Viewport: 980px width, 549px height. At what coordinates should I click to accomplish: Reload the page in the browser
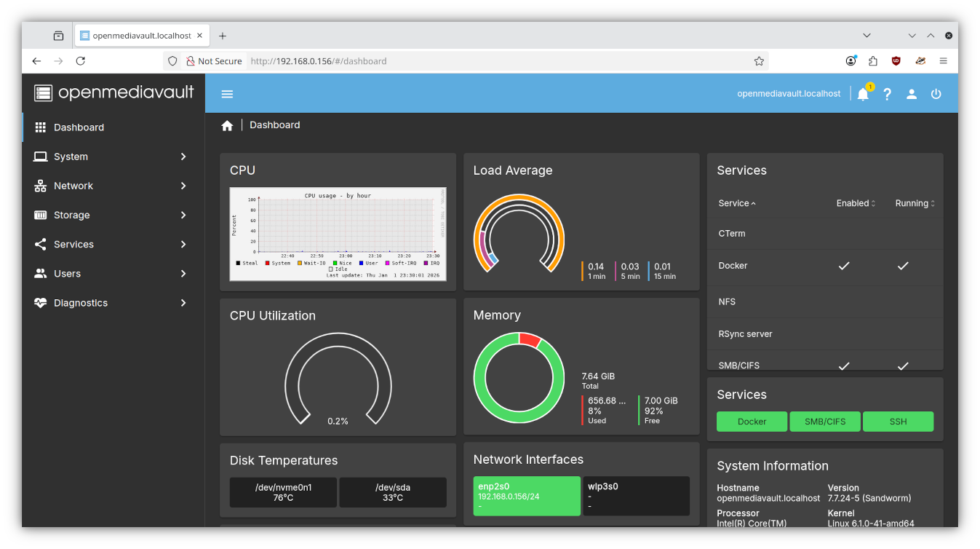tap(81, 61)
